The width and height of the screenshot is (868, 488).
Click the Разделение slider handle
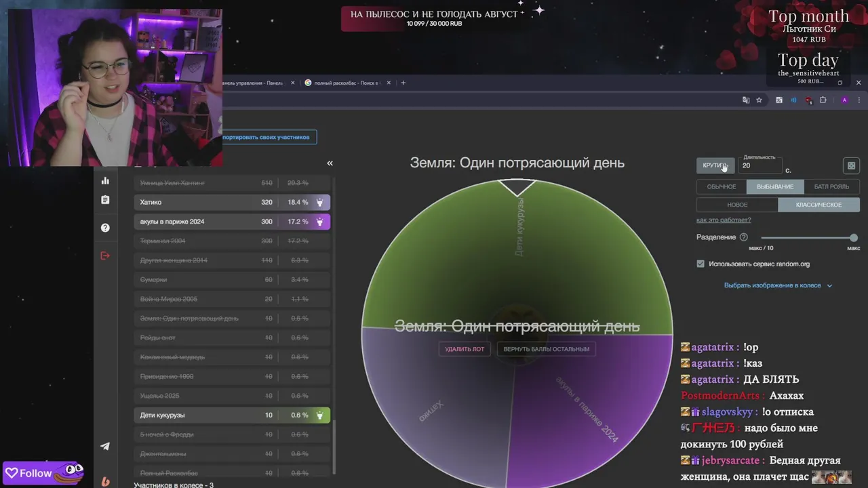[x=854, y=238]
